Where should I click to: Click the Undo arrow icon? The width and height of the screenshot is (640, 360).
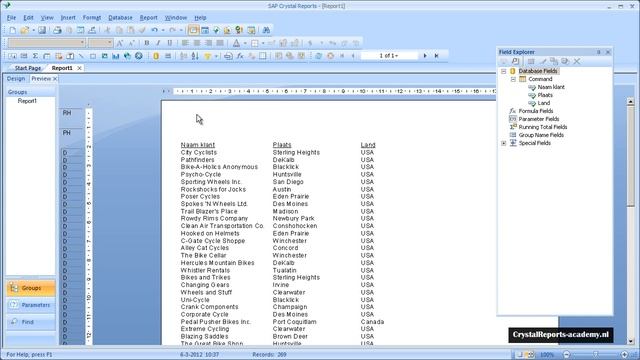tap(154, 30)
